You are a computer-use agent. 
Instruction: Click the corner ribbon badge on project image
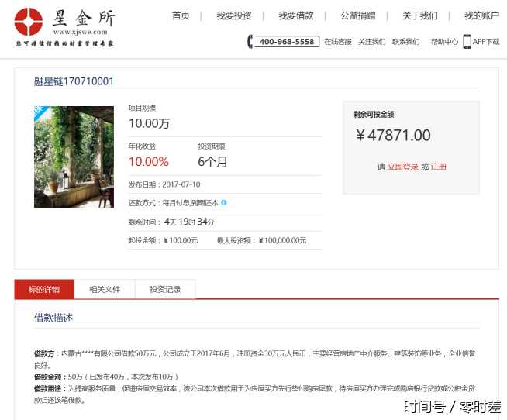coord(39,111)
